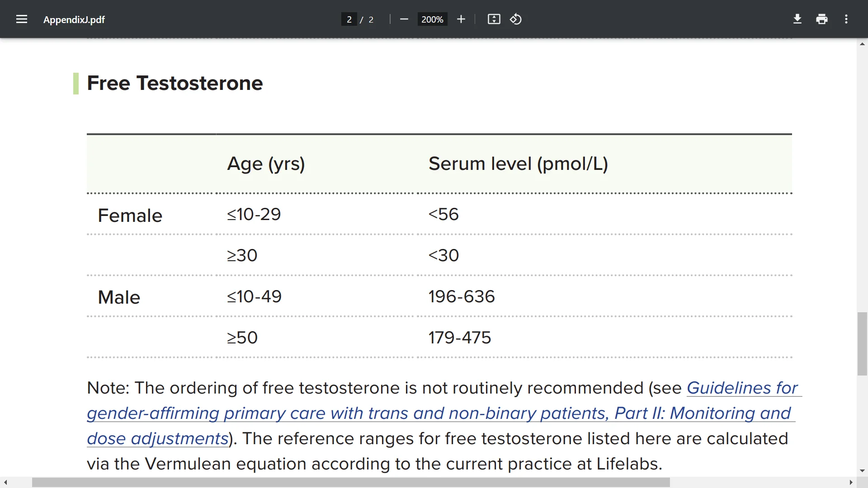Download AppendixJ.pdf
868x488 pixels.
pos(797,19)
